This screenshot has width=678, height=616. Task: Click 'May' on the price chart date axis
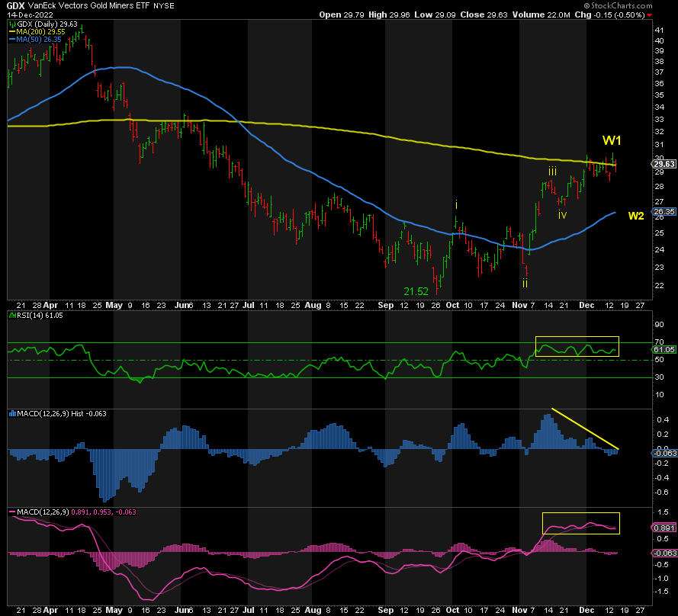pyautogui.click(x=114, y=305)
